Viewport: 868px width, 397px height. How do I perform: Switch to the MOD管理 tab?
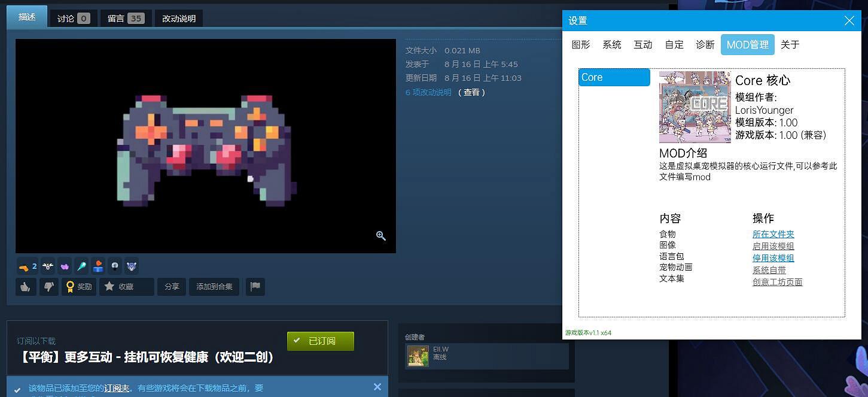coord(747,44)
